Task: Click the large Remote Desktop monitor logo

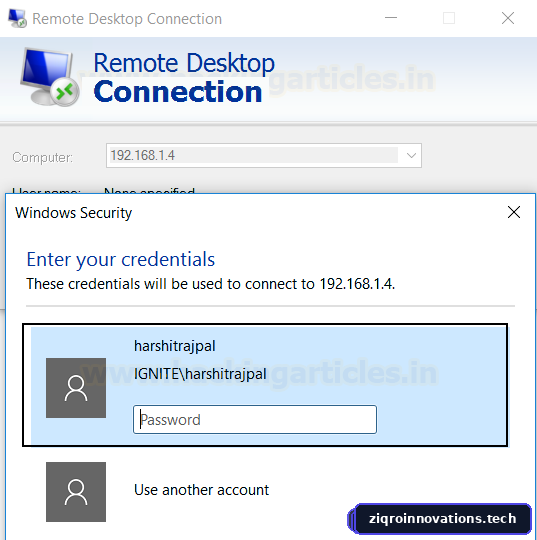Action: coord(50,77)
